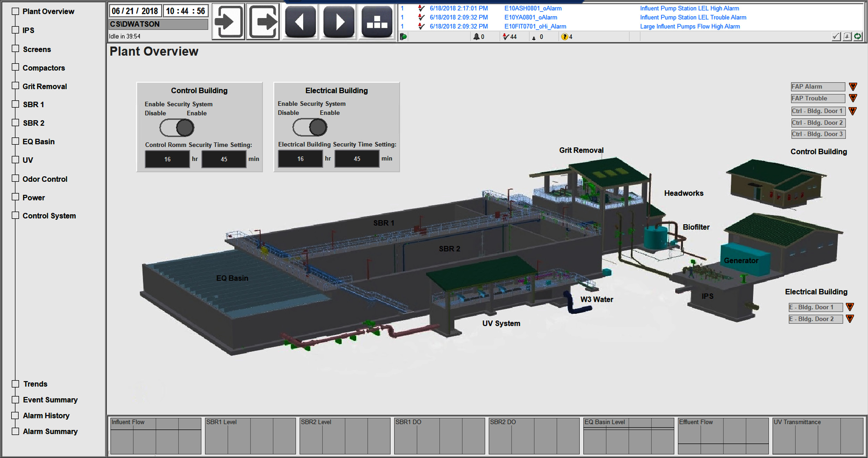Select the EQ Basin on plant model
868x458 pixels.
[x=232, y=278]
